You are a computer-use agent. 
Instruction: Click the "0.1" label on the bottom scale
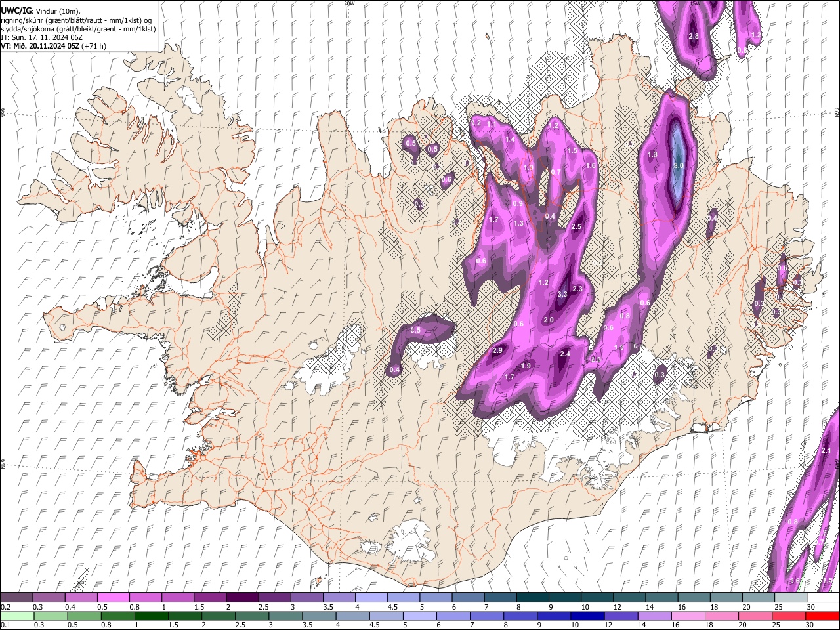(x=6, y=625)
